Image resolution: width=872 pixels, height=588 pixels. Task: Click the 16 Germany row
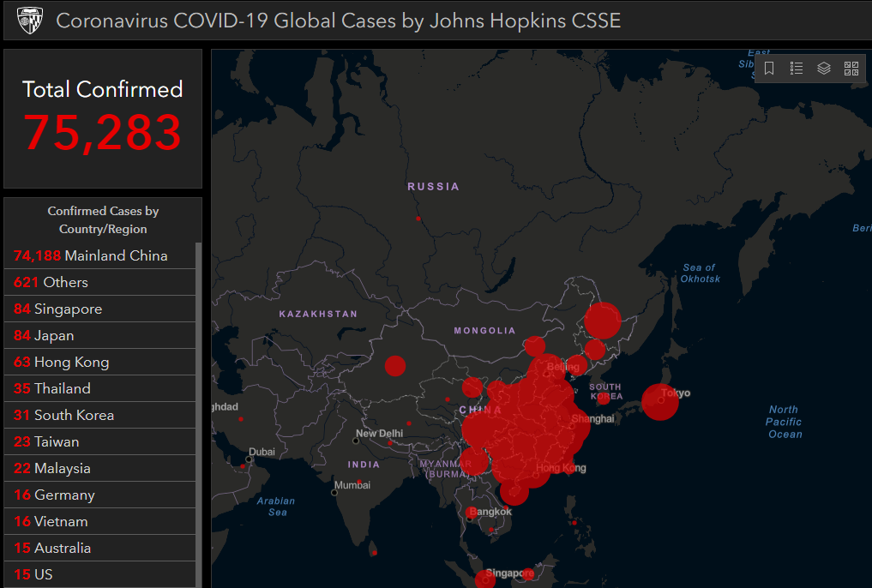click(x=99, y=495)
